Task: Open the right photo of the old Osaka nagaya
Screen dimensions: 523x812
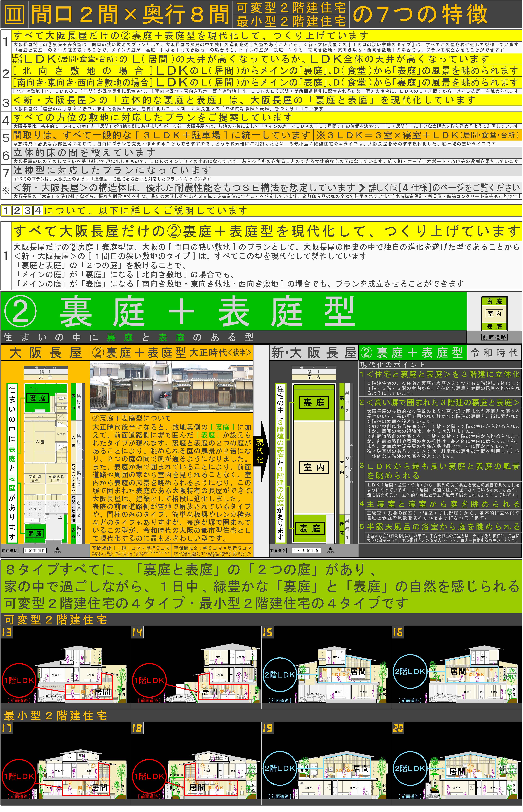Action: coord(213,386)
